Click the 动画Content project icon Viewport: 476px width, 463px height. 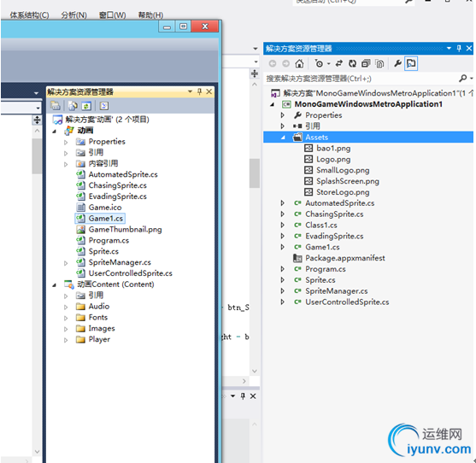pyautogui.click(x=69, y=284)
